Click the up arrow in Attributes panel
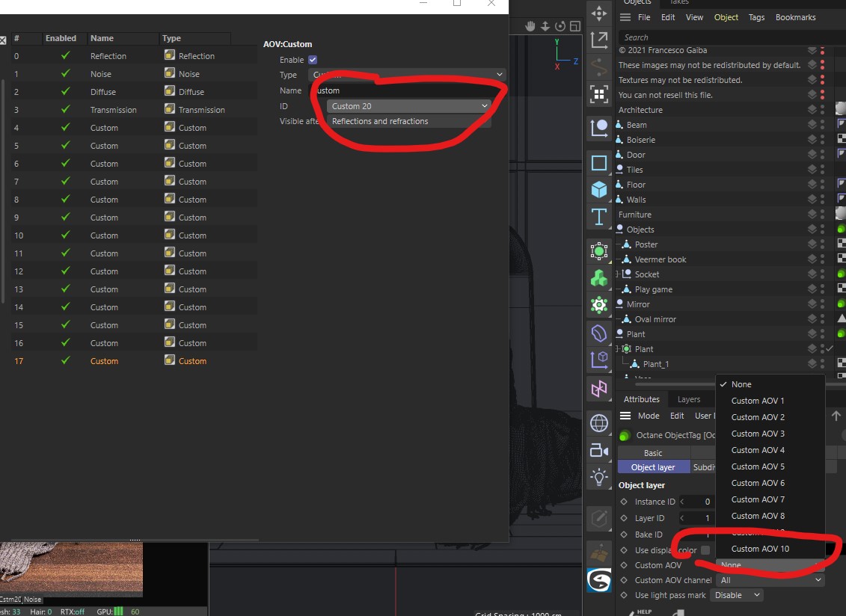 click(x=836, y=416)
